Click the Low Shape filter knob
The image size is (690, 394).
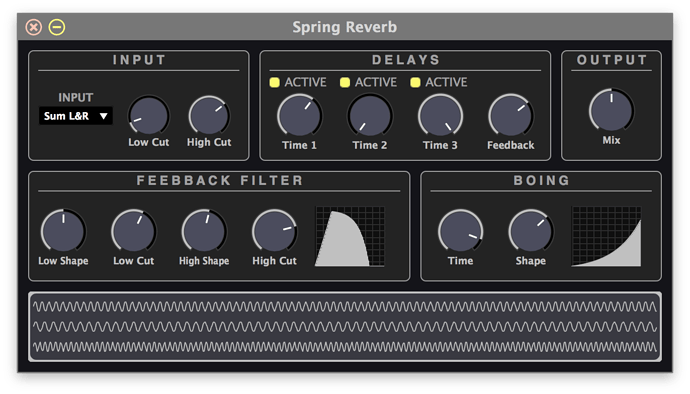click(63, 231)
